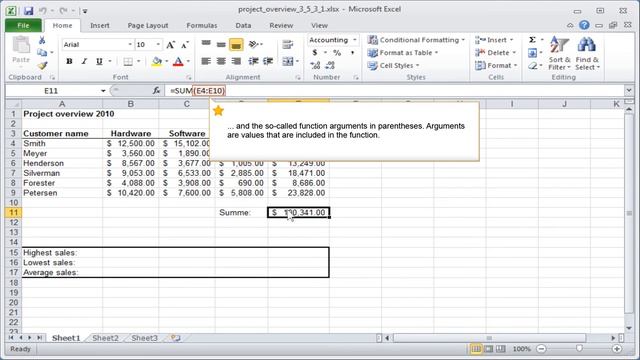Copy the selected cell with Copy icon
The height and width of the screenshot is (360, 640).
[42, 52]
